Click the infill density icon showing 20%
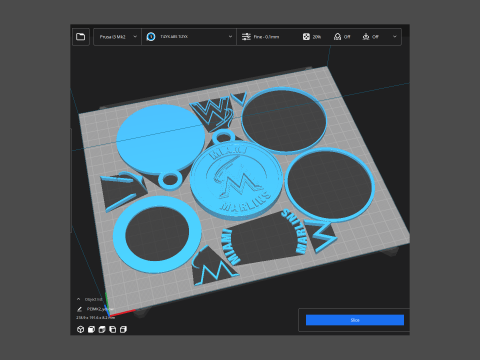This screenshot has height=360, width=480. tap(306, 37)
